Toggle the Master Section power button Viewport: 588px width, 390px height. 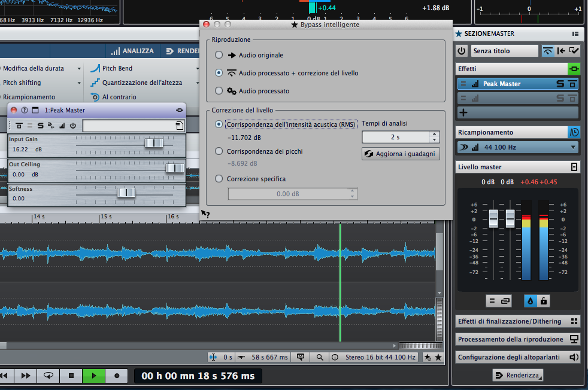[461, 51]
